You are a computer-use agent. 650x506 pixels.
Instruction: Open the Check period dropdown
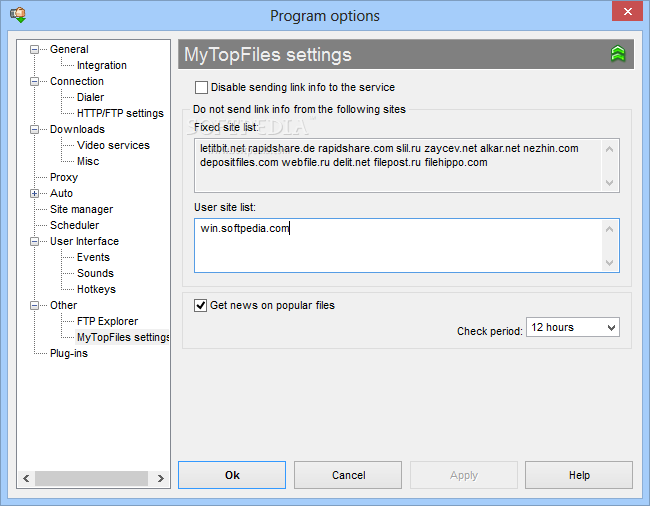573,327
